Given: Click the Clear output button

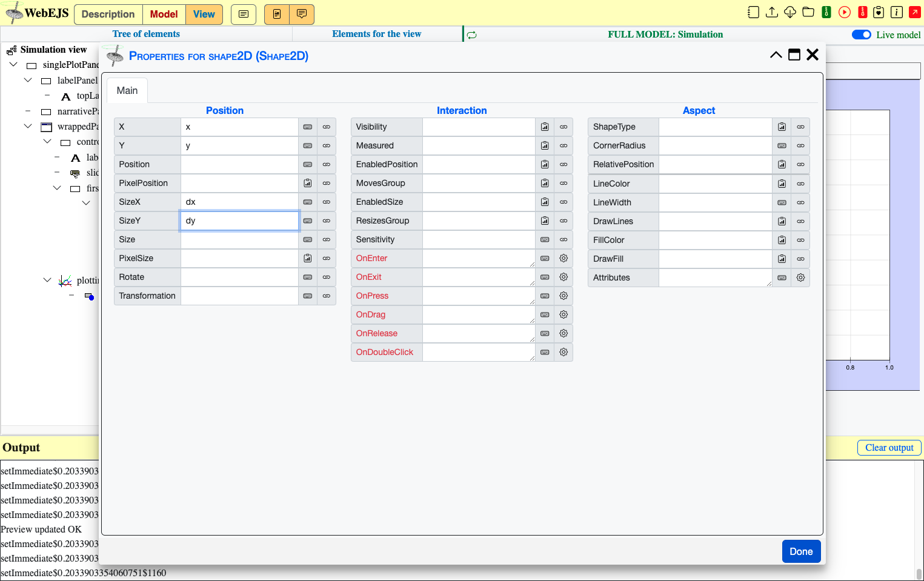Looking at the screenshot, I should click(x=889, y=448).
